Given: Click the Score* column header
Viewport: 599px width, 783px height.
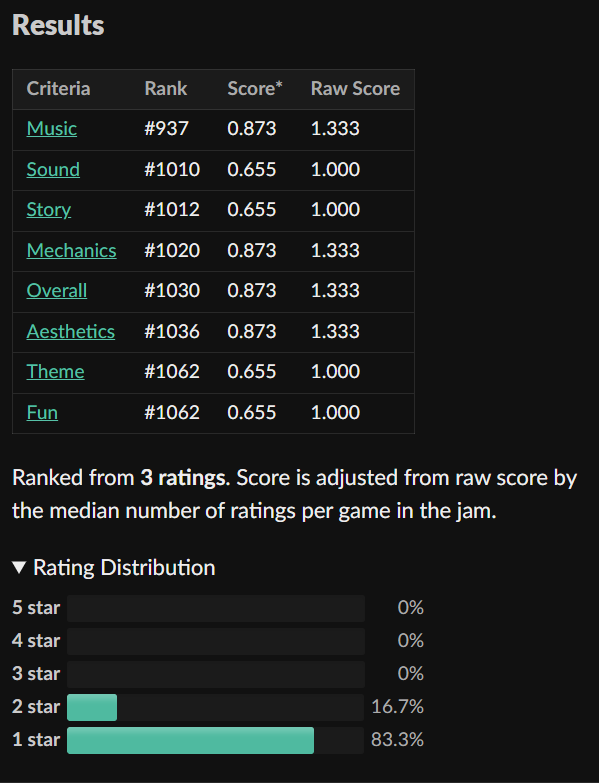Looking at the screenshot, I should [255, 88].
